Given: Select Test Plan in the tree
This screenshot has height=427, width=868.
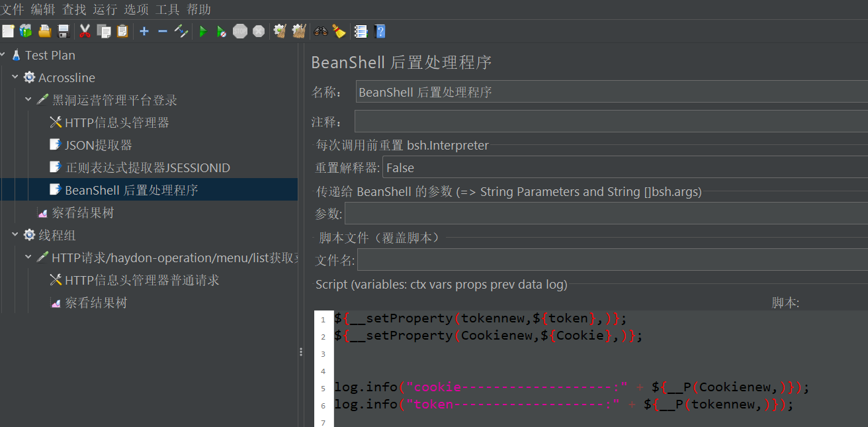Looking at the screenshot, I should point(50,55).
